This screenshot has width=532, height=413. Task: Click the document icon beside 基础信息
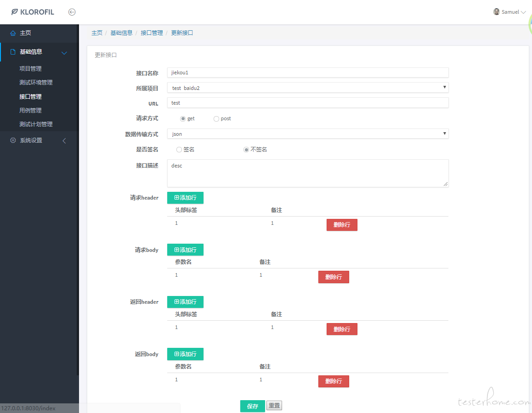pyautogui.click(x=13, y=52)
